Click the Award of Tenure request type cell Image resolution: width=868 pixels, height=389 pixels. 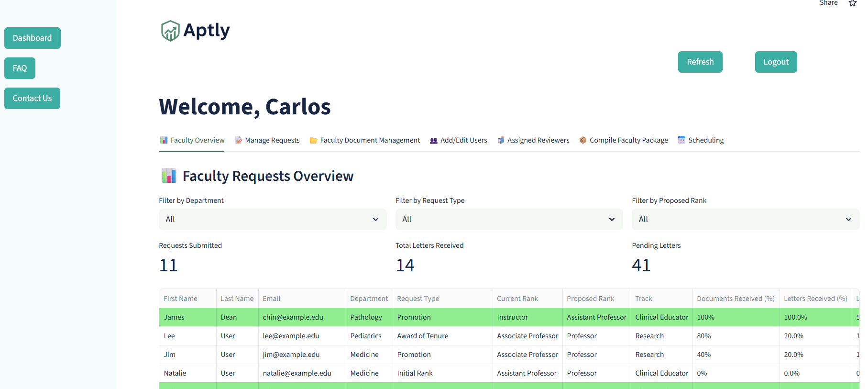[x=442, y=336]
